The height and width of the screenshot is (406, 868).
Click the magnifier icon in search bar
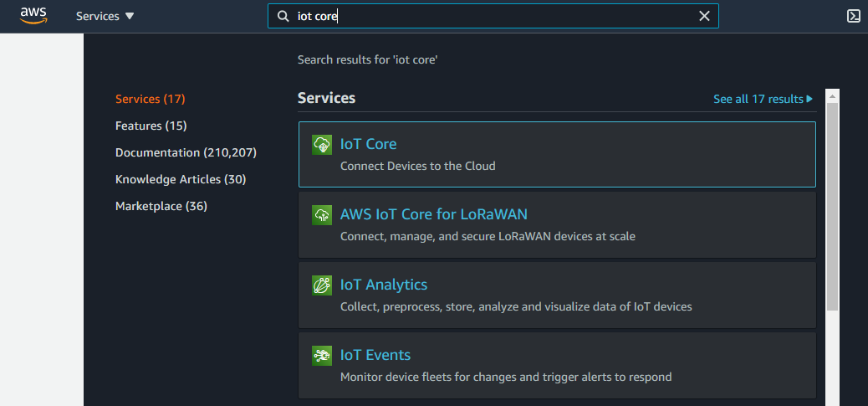click(283, 16)
